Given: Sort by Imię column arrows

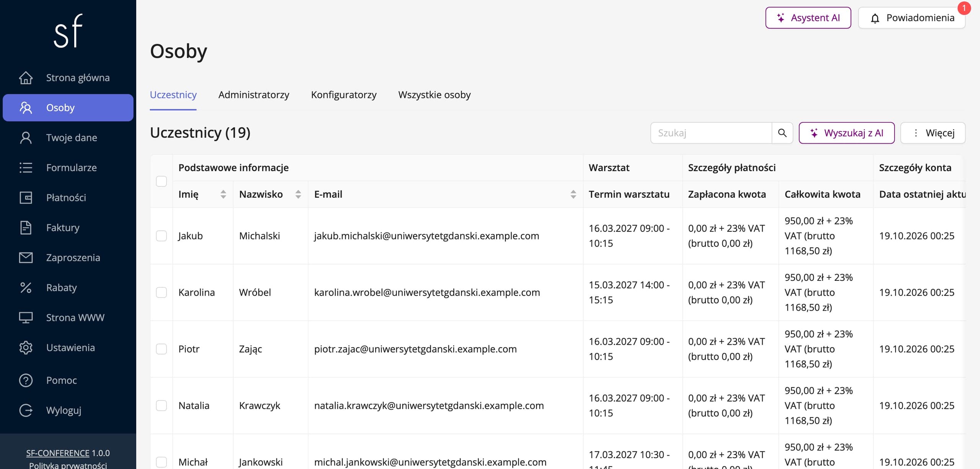Looking at the screenshot, I should (x=223, y=194).
